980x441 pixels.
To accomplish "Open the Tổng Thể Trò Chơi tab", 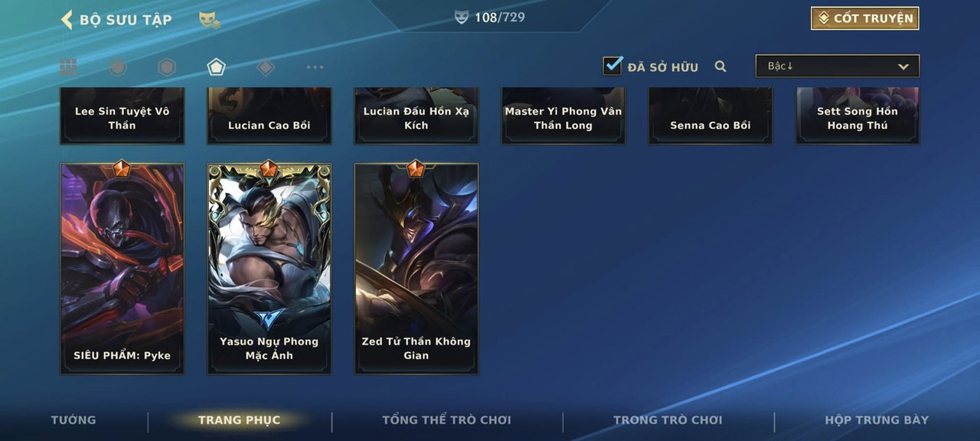I will point(446,420).
